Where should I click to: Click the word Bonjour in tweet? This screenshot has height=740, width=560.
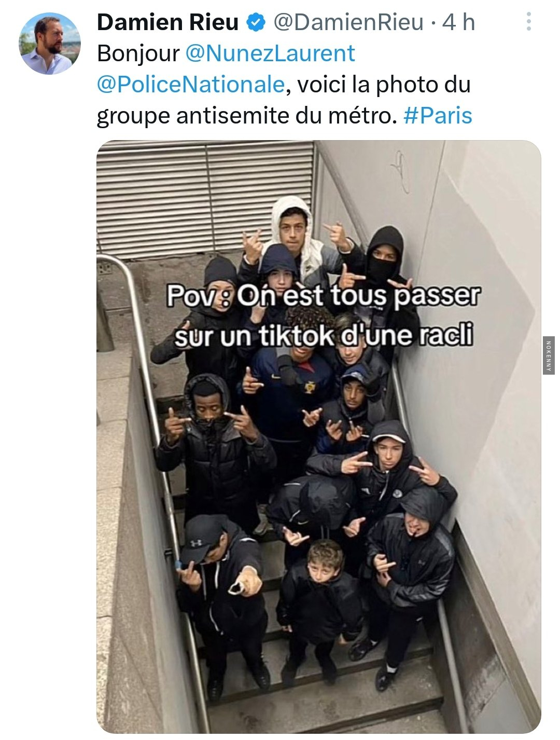pyautogui.click(x=138, y=53)
